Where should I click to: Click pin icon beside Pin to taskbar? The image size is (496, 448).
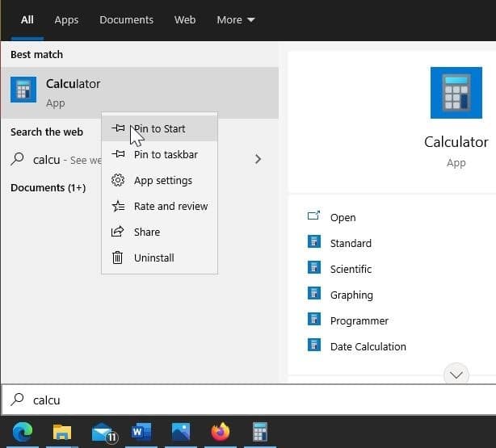tap(118, 154)
